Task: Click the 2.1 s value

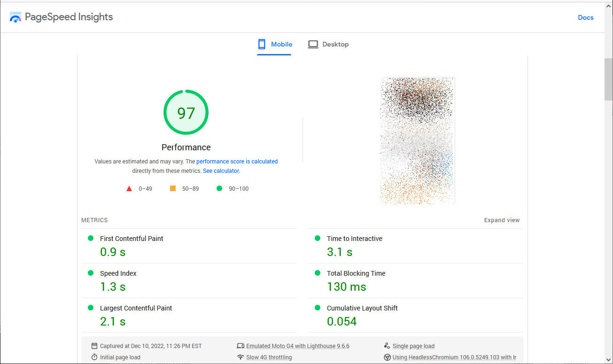Action: (113, 321)
